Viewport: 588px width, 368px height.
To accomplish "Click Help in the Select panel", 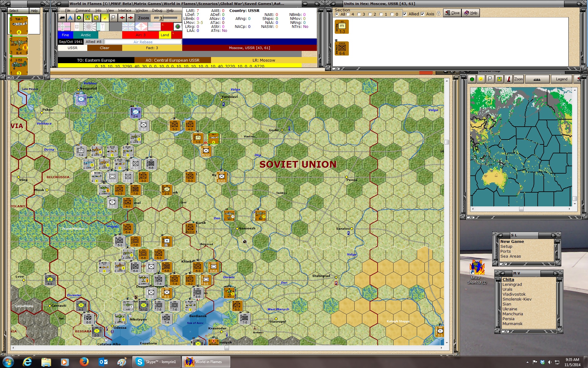I will click(34, 11).
